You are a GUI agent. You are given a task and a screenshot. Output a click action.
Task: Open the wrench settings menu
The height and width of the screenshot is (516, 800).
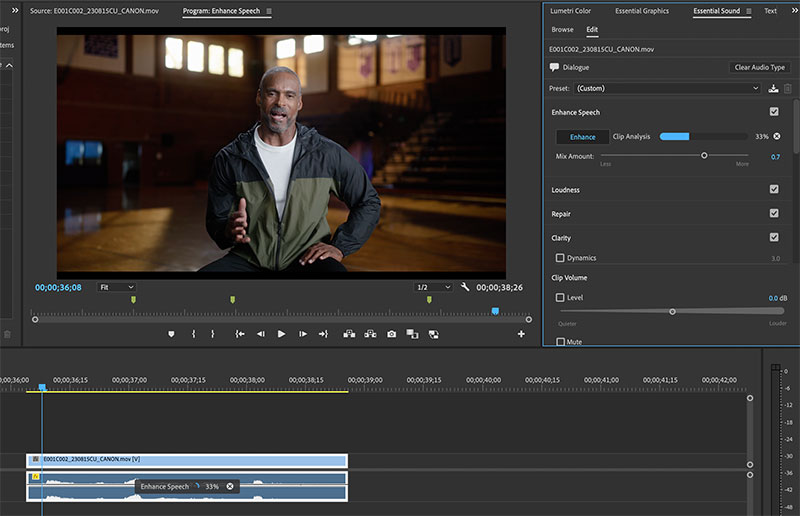[465, 287]
